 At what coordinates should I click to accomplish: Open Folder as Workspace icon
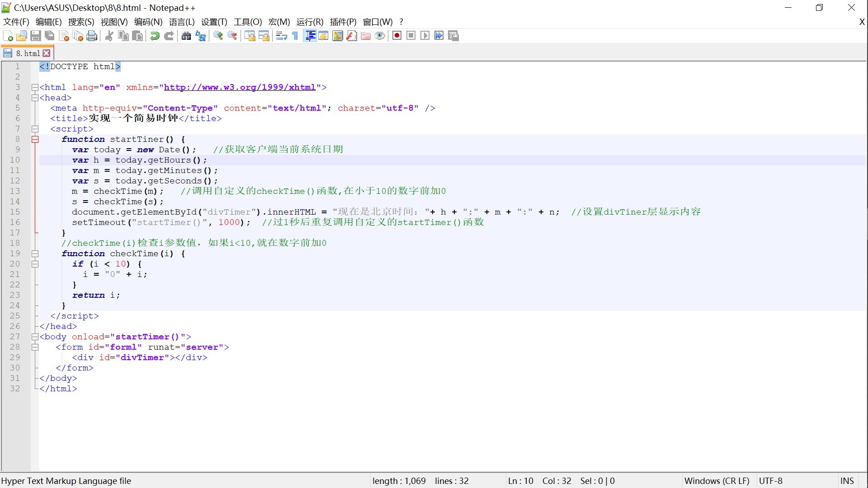coord(366,36)
